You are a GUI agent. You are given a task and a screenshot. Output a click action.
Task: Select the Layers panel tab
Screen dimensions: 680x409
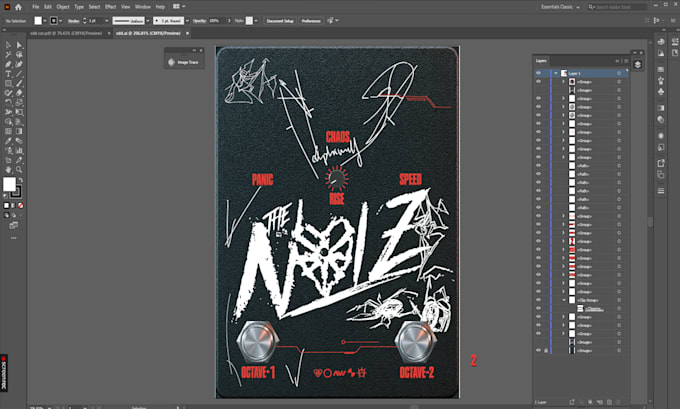coord(541,61)
